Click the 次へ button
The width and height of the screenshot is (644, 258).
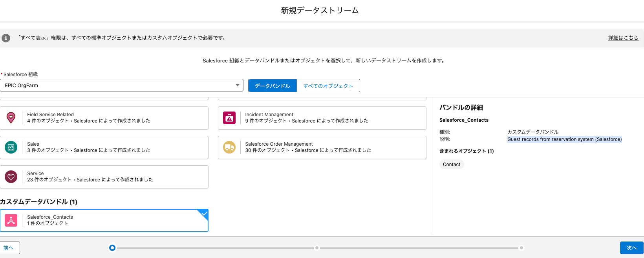coord(631,248)
